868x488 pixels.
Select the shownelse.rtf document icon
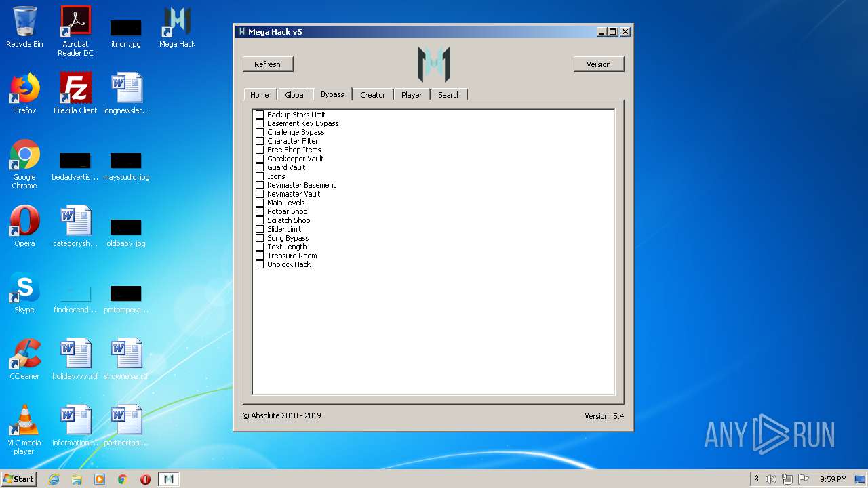click(x=126, y=359)
